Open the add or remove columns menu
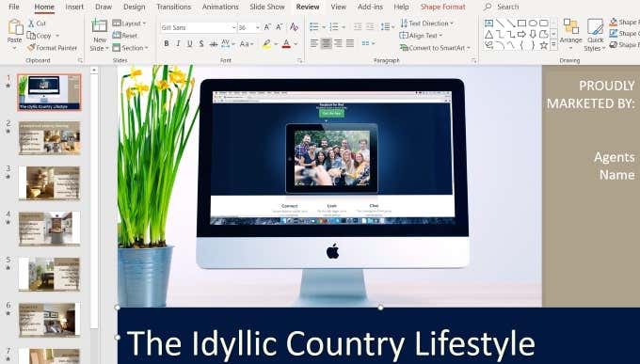 (368, 43)
